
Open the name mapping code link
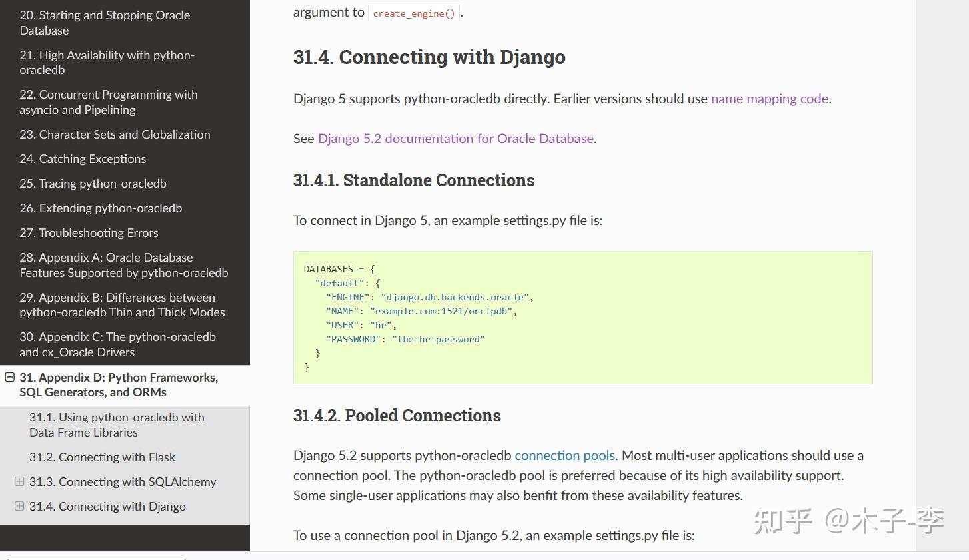point(769,99)
